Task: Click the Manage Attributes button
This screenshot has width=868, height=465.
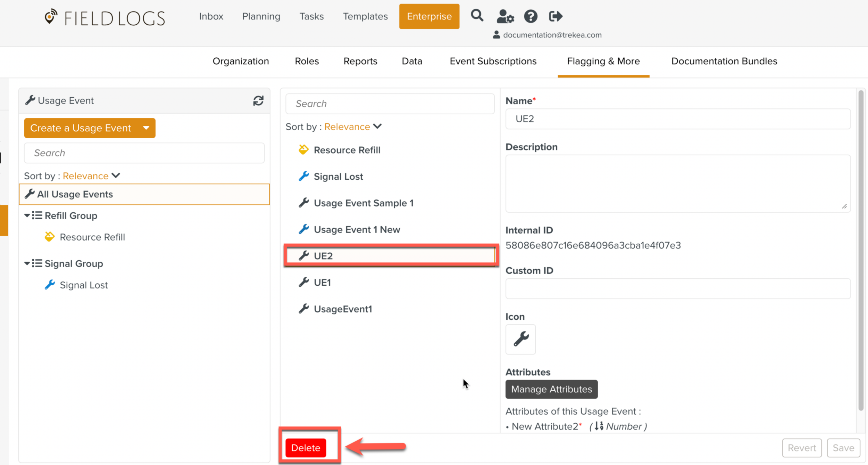Action: tap(551, 389)
